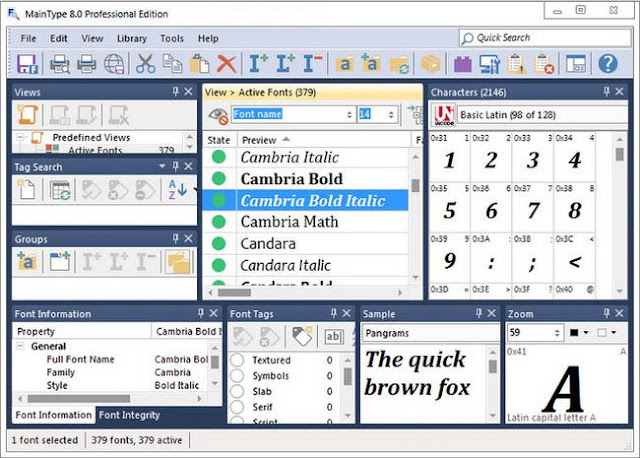
Task: Toggle the Symbols tag checkbox
Action: point(237,376)
